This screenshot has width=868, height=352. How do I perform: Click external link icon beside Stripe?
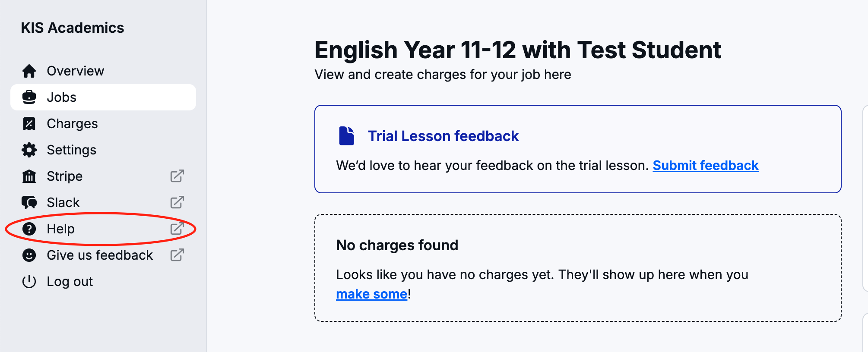(177, 176)
